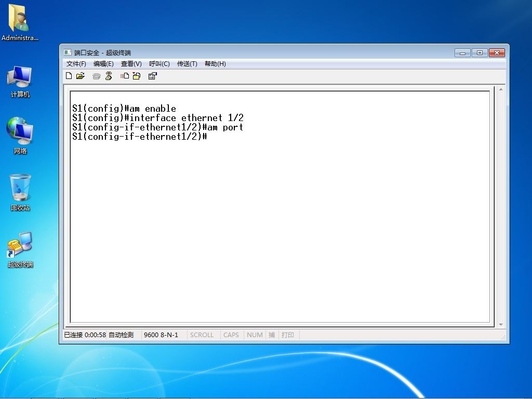This screenshot has height=399, width=532.
Task: Open the 查看(V) menu
Action: pos(131,64)
